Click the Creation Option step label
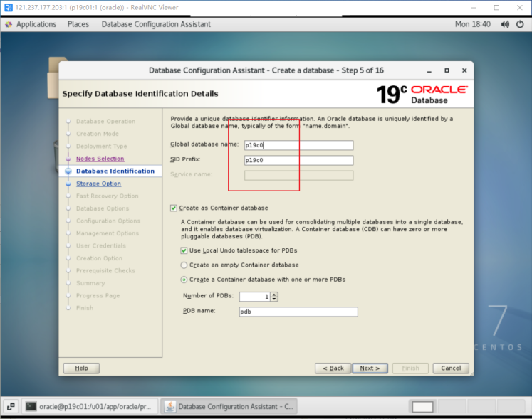The width and height of the screenshot is (532, 419). pyautogui.click(x=99, y=258)
